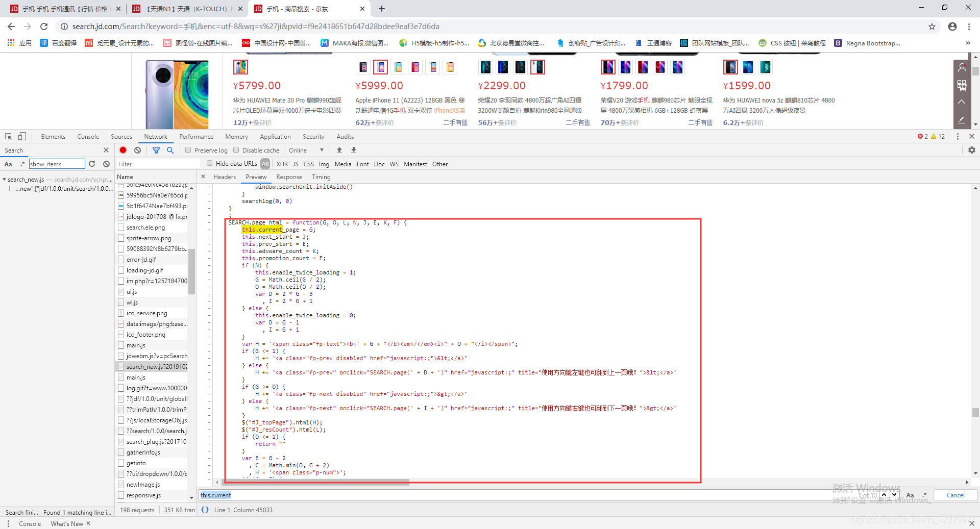Viewport: 980px width, 529px height.
Task: Click JD sidebar user profile icon
Action: tap(962, 68)
